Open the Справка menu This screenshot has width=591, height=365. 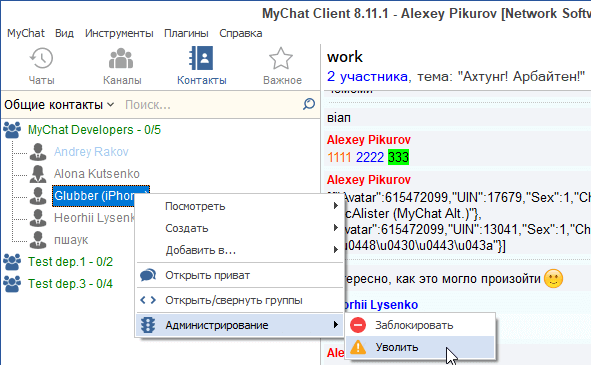pos(241,33)
